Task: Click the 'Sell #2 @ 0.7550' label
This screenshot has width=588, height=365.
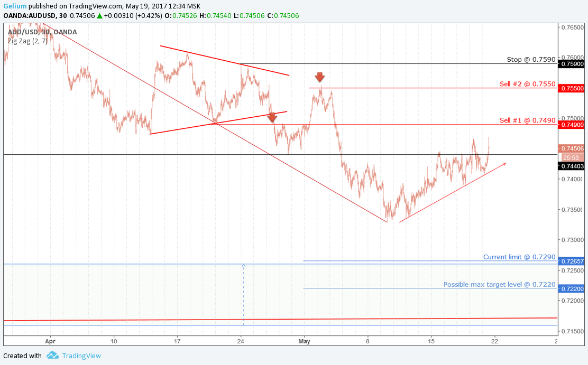Action: click(527, 84)
